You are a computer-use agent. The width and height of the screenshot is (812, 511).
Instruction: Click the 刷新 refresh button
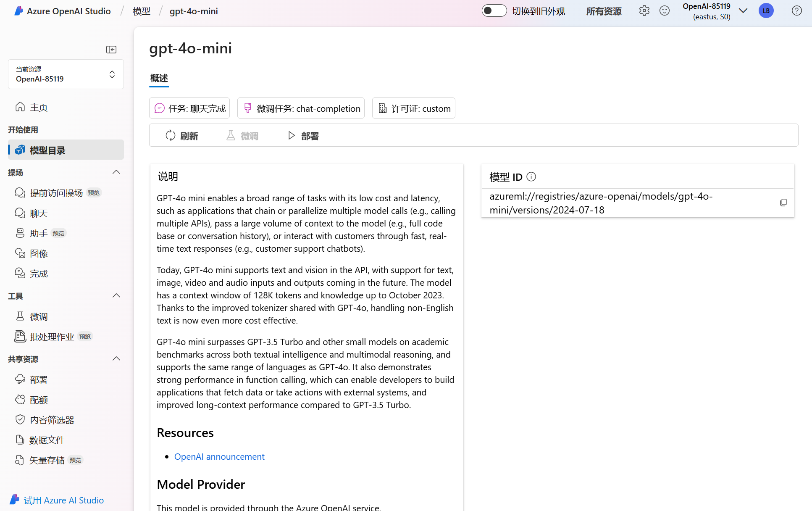[x=182, y=136]
